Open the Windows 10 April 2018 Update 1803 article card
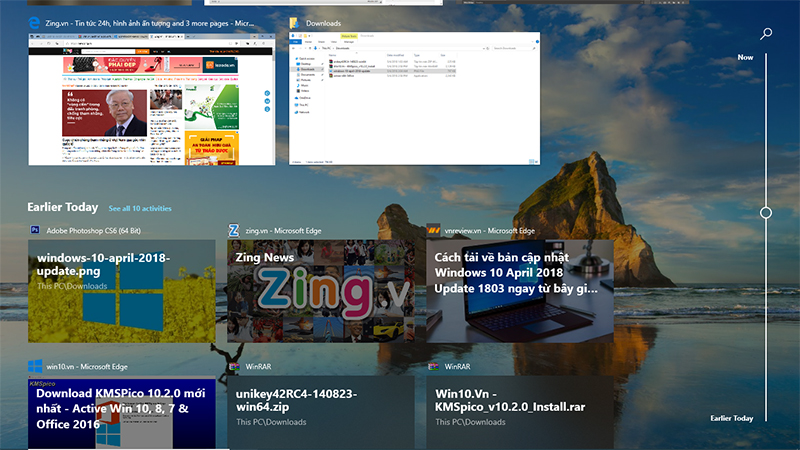Viewport: 800px width, 450px height. pyautogui.click(x=520, y=291)
